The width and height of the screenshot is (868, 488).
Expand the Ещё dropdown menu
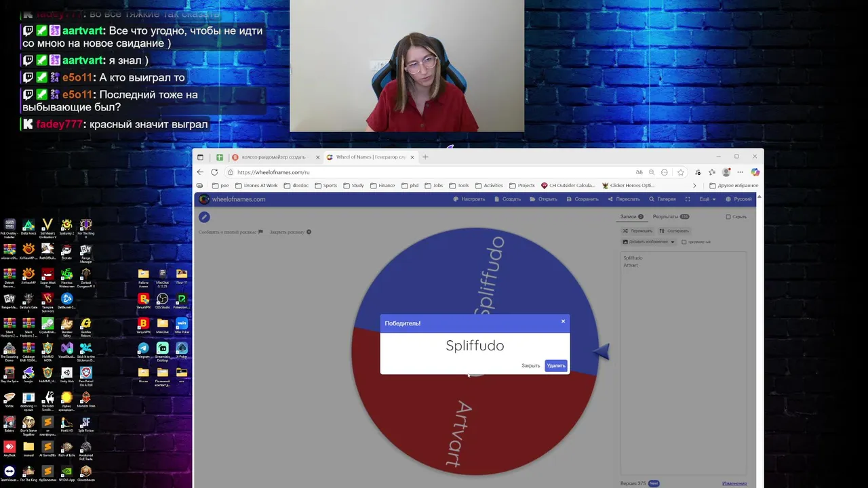pyautogui.click(x=707, y=199)
